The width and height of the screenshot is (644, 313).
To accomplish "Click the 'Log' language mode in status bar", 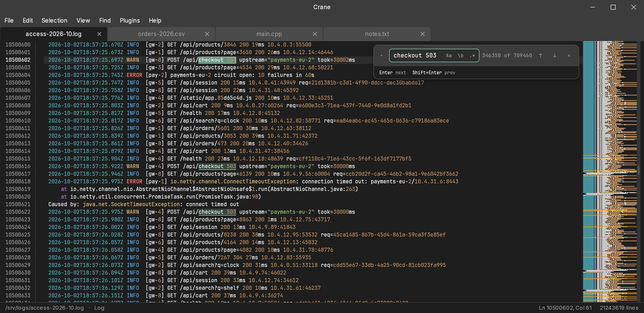I will tap(99, 308).
